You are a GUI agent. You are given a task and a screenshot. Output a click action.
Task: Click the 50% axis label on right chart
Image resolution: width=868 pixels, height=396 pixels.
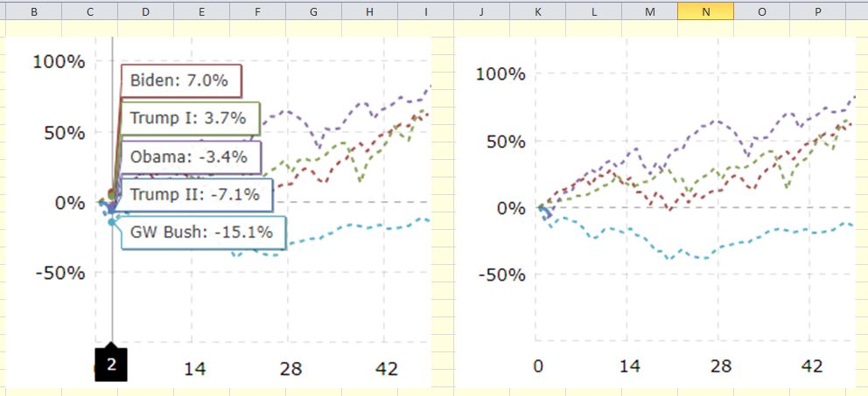pyautogui.click(x=505, y=141)
